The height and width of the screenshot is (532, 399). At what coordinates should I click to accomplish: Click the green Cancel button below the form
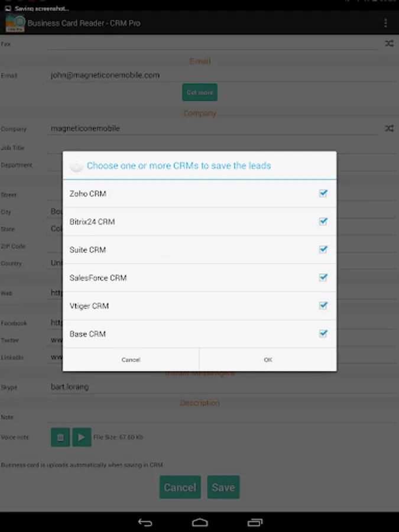[x=180, y=487]
